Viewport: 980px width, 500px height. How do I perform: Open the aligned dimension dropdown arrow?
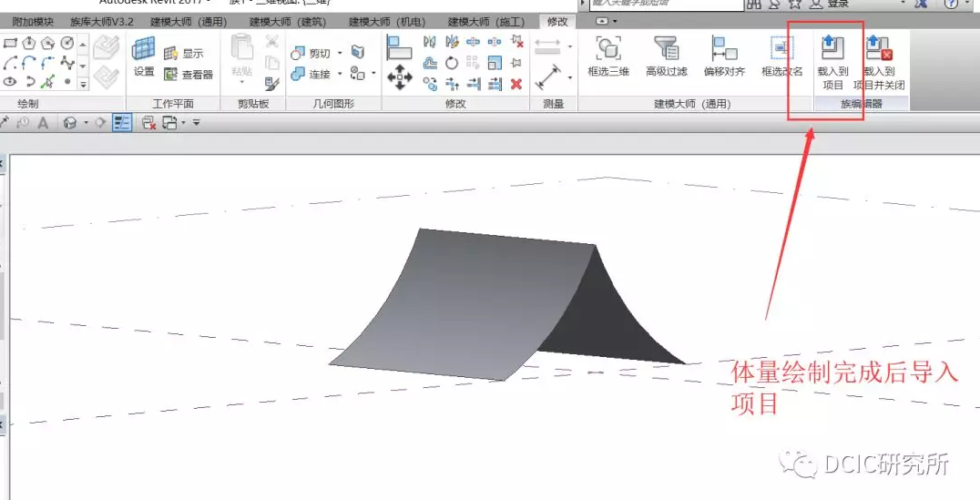[569, 77]
